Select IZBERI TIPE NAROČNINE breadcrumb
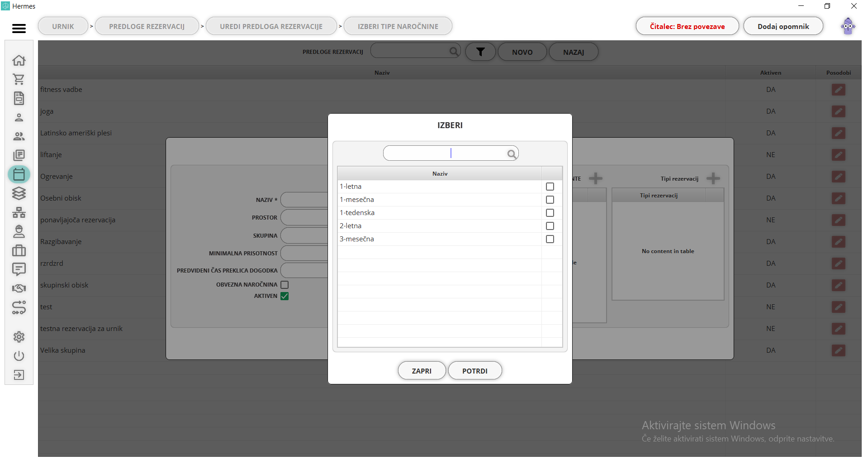868x465 pixels. (398, 26)
